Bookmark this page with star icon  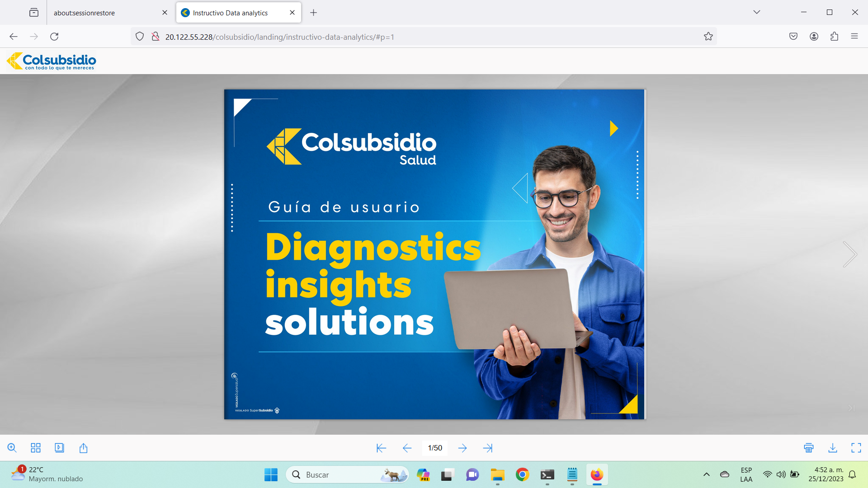click(x=708, y=37)
